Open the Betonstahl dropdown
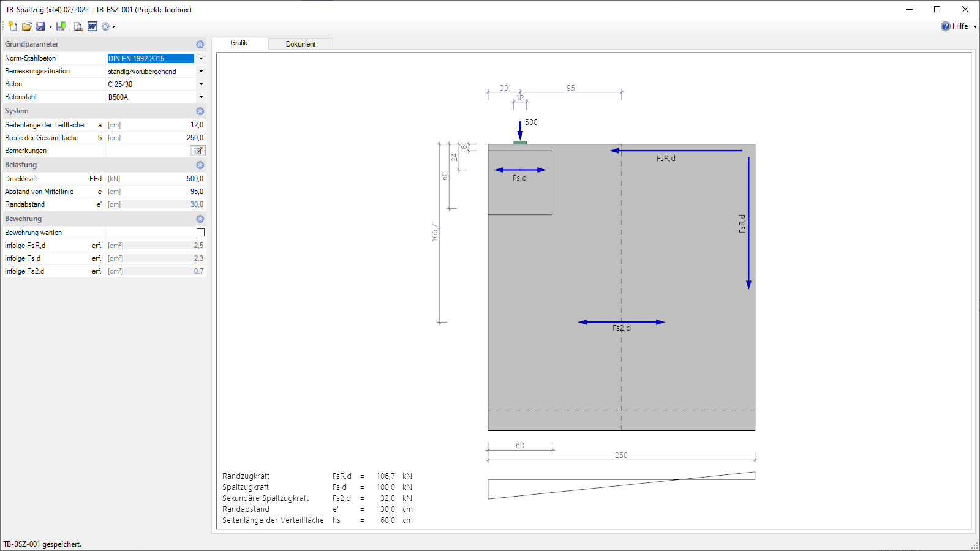The image size is (980, 551). pyautogui.click(x=201, y=97)
